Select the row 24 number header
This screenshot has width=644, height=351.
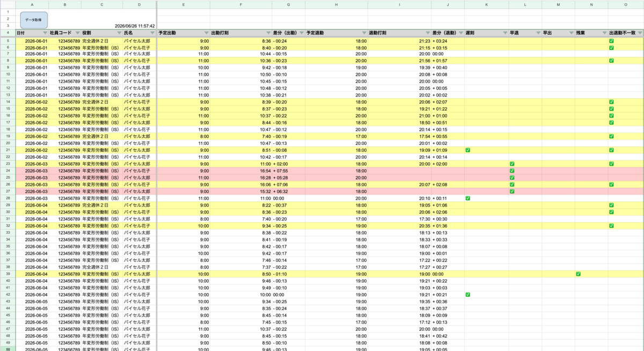pos(8,171)
